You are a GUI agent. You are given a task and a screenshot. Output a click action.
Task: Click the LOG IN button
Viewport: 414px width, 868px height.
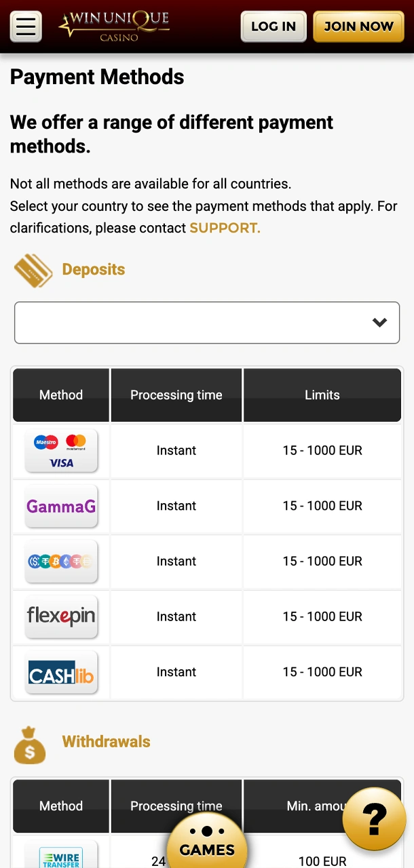click(273, 26)
